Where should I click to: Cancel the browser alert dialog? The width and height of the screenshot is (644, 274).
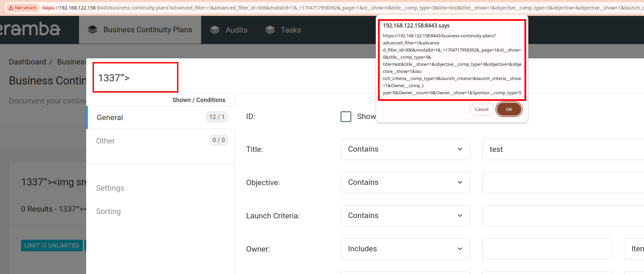pos(482,109)
